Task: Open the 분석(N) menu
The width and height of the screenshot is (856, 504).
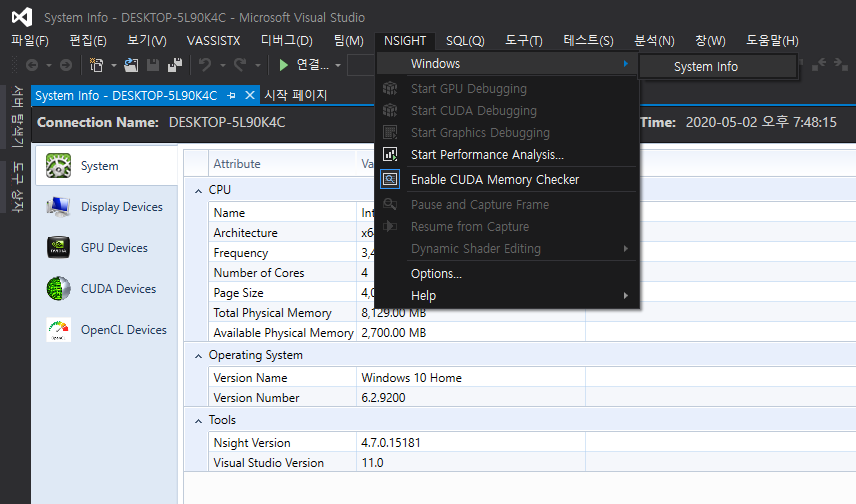Action: (654, 41)
